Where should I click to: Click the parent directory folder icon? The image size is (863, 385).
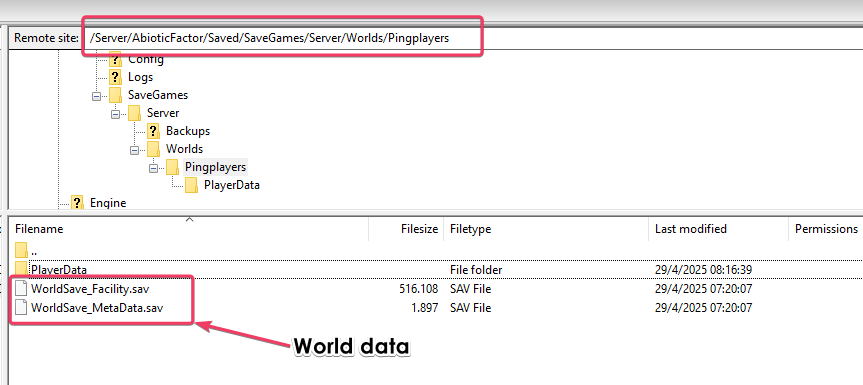21,250
